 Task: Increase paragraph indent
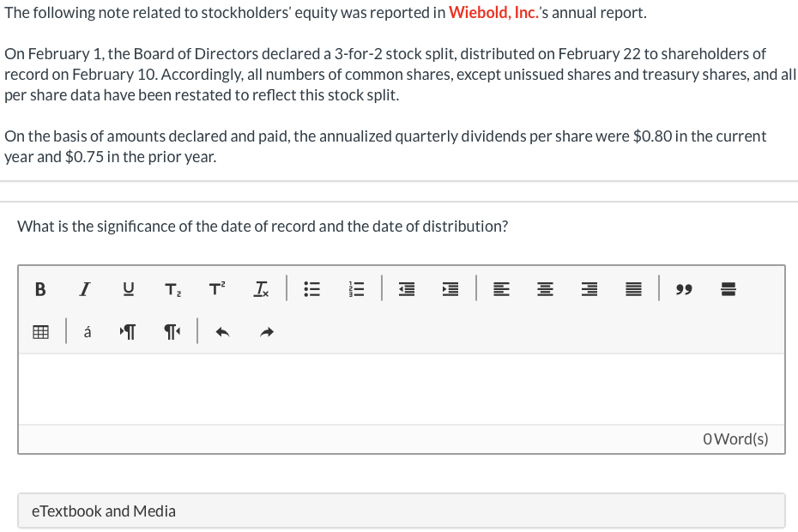click(450, 289)
